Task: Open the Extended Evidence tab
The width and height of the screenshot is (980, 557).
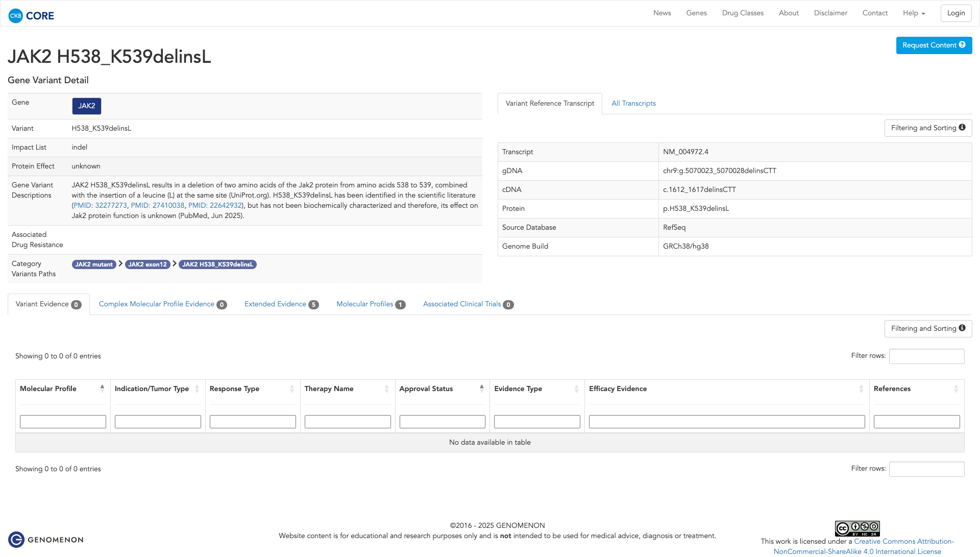Action: coord(281,304)
